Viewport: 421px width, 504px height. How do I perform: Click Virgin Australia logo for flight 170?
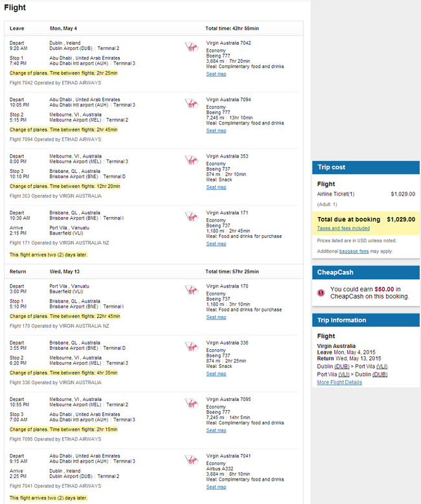point(192,290)
